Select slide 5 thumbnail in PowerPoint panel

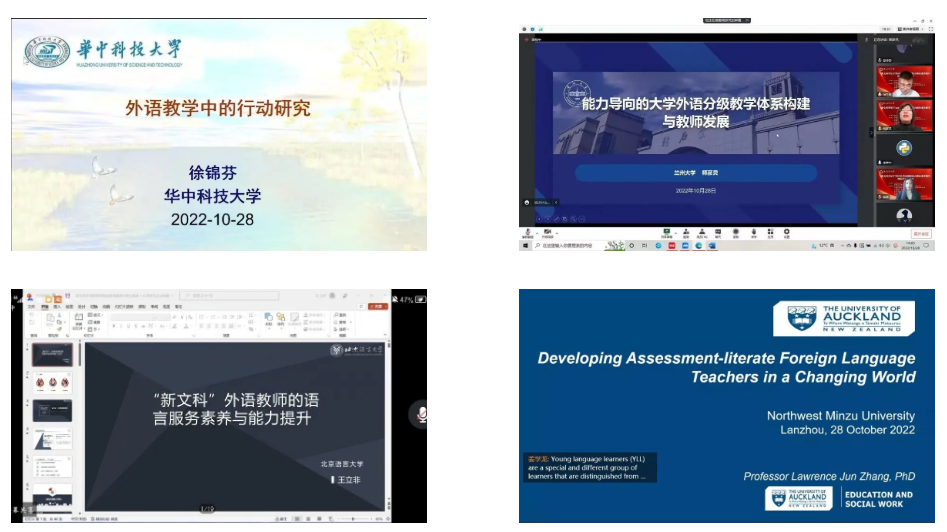[x=53, y=467]
